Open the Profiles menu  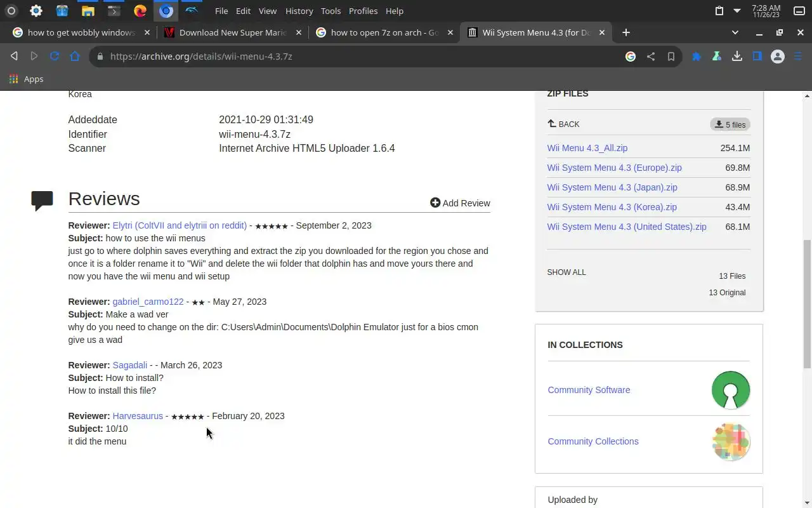(x=363, y=11)
